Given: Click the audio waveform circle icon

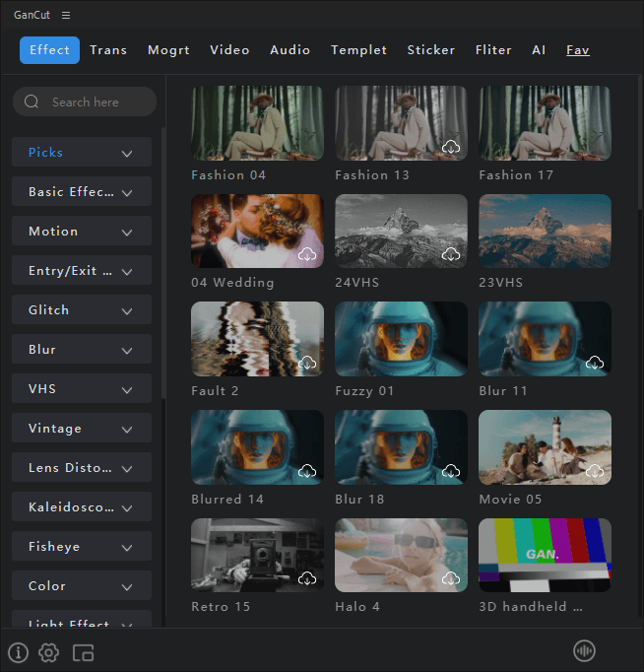Looking at the screenshot, I should pos(584,651).
